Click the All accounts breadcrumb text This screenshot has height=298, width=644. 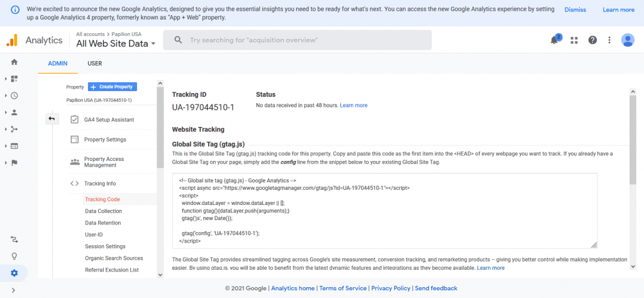91,35
